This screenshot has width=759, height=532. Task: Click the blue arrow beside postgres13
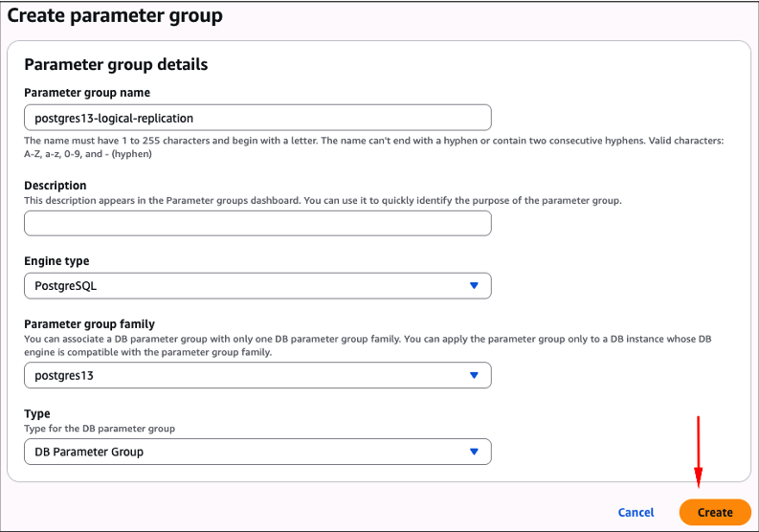click(474, 376)
